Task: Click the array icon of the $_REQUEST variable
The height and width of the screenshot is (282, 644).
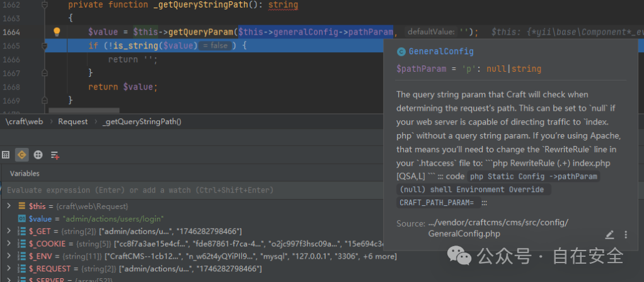Action: (22, 269)
